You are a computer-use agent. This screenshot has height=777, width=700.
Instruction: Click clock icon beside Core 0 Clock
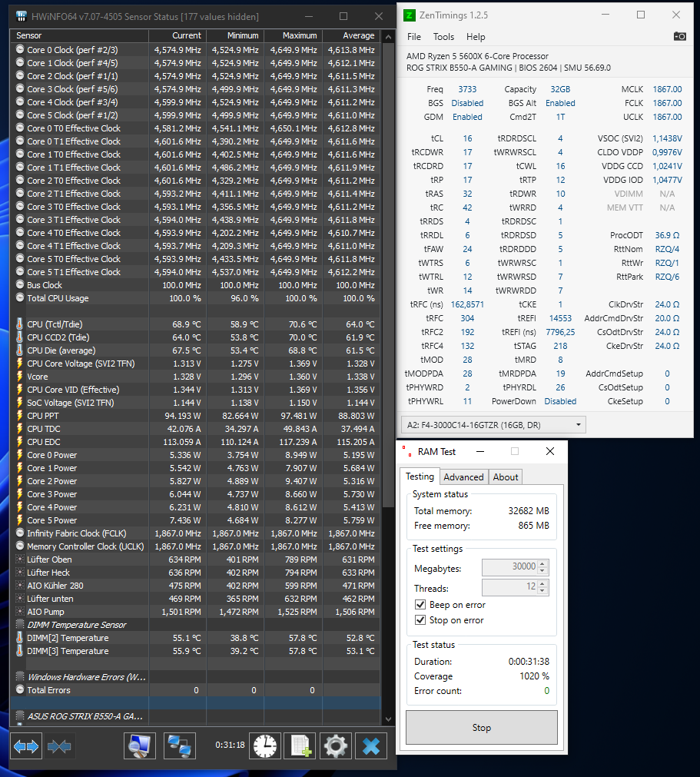(20, 49)
